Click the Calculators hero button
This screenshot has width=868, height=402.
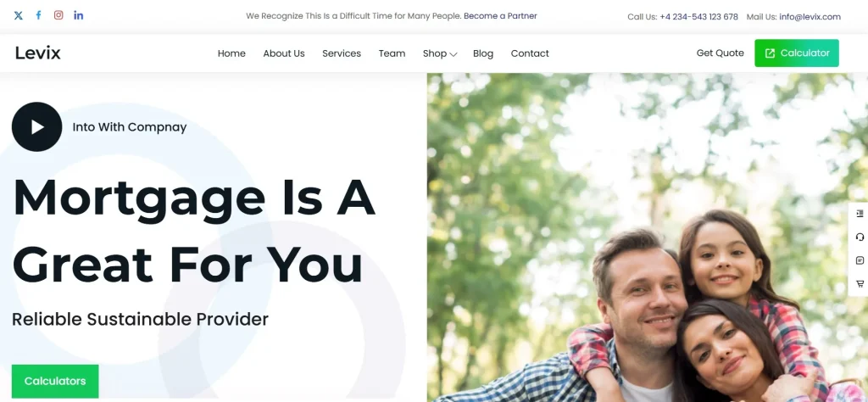[55, 381]
